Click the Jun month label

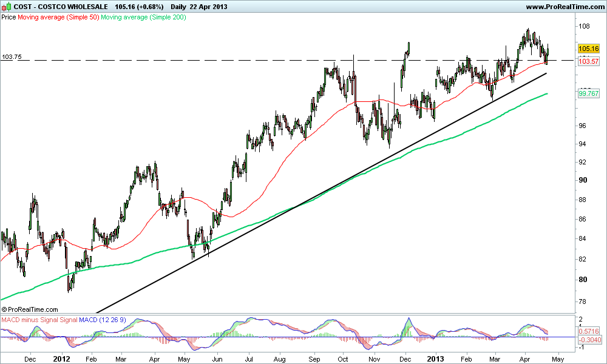click(x=217, y=359)
